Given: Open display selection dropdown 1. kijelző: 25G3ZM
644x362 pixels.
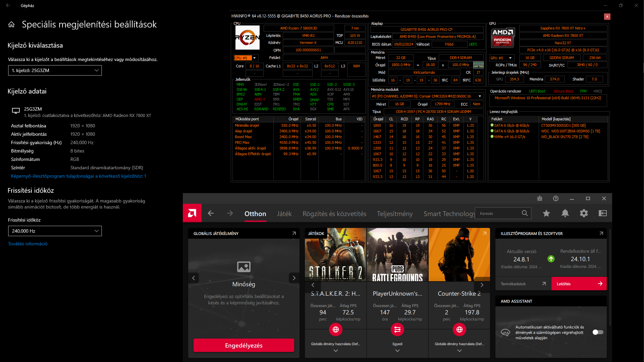Looking at the screenshot, I should pos(55,70).
